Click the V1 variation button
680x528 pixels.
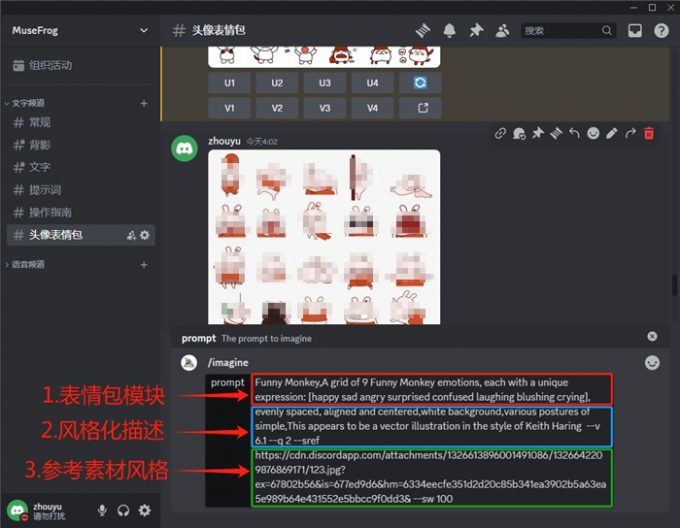pos(229,108)
